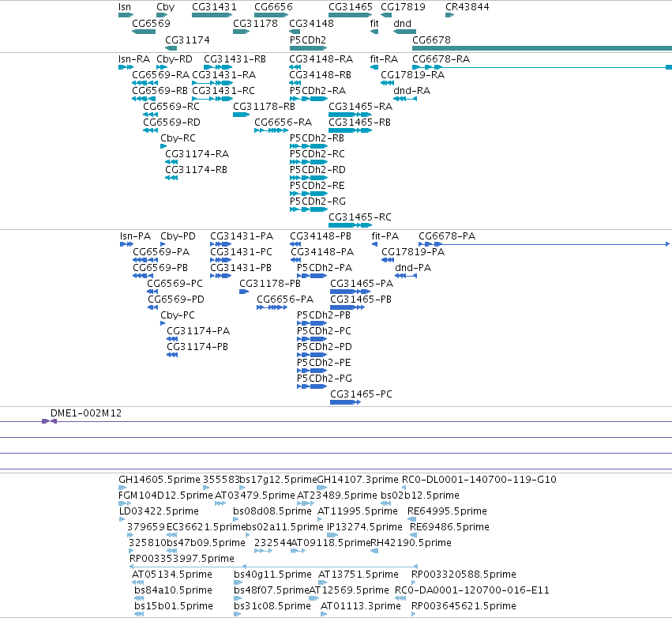Select EST AT01113.3prime

point(324,614)
